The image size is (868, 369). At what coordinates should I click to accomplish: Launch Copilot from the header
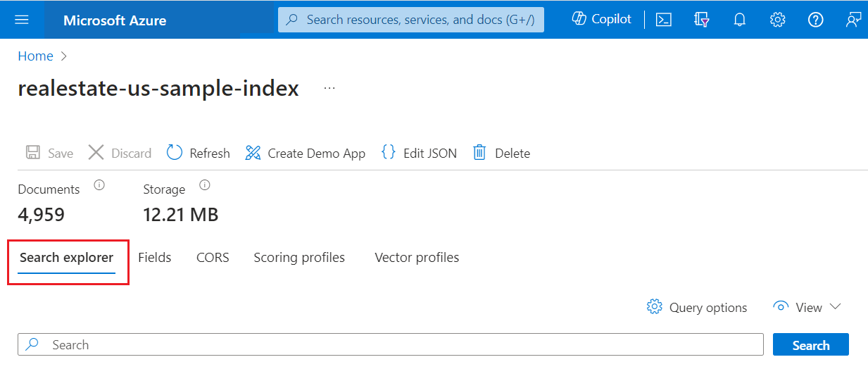click(602, 20)
